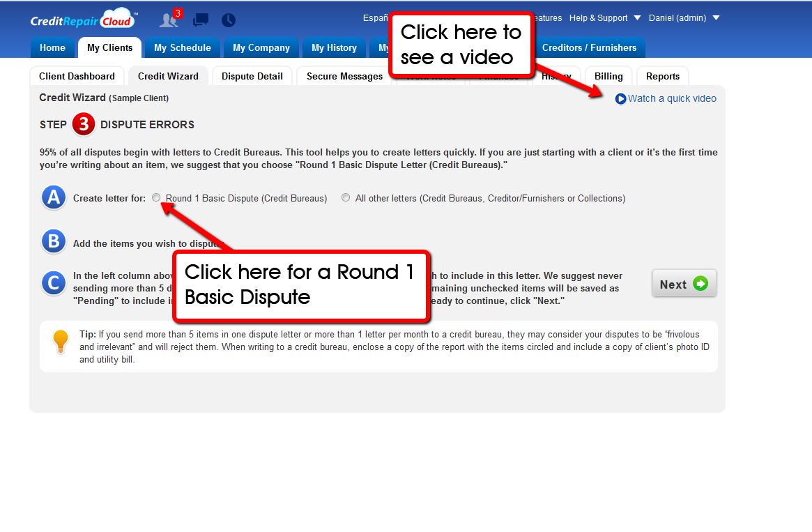Viewport: 812px width, 532px height.
Task: Open the Client Dashboard sub-tab
Action: 77,76
